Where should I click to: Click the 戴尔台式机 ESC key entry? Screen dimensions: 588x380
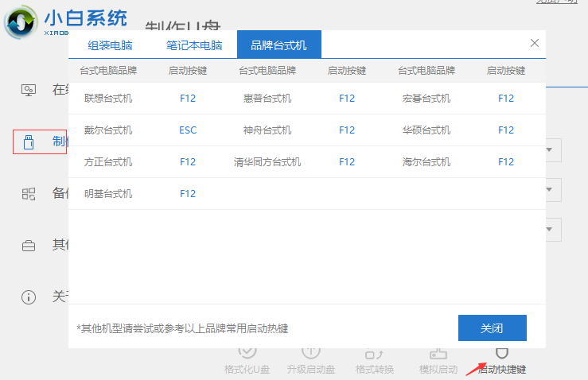click(187, 130)
